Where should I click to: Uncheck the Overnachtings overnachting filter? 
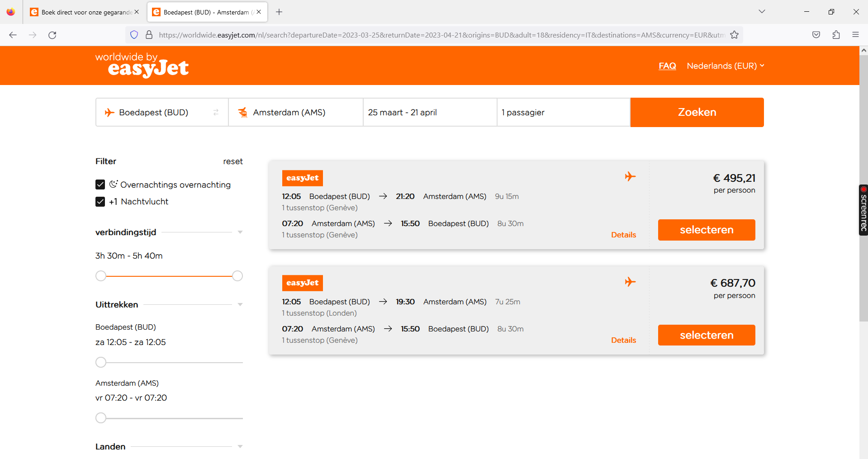(x=100, y=185)
